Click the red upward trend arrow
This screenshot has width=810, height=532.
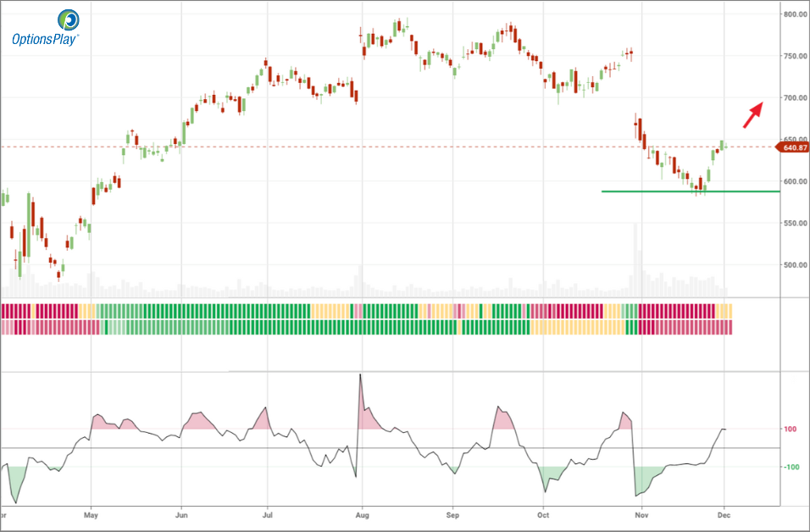point(753,115)
